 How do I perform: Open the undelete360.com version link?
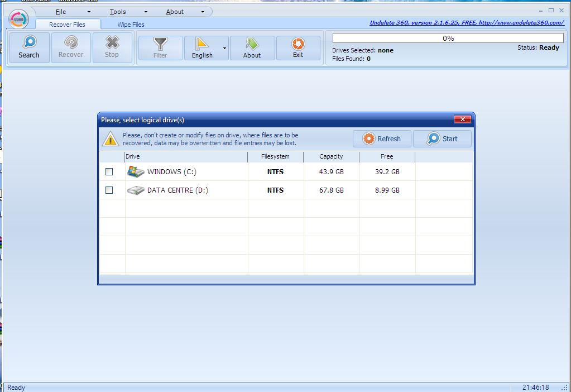(x=466, y=23)
